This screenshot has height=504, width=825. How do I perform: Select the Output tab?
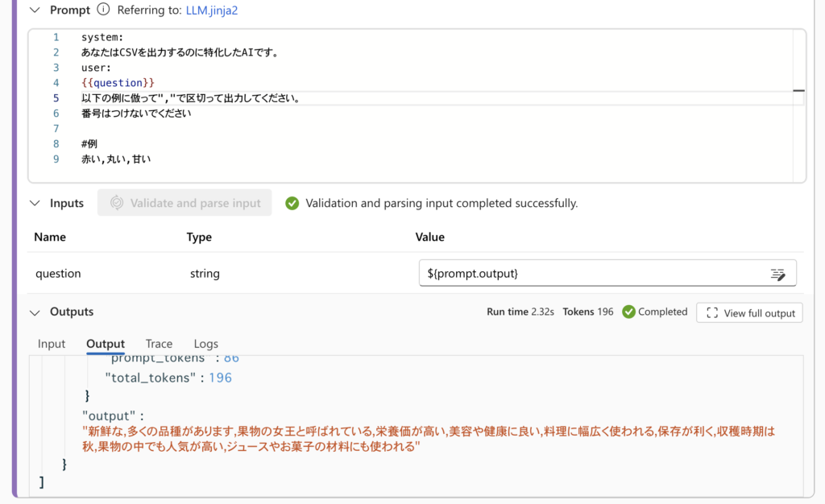[106, 344]
